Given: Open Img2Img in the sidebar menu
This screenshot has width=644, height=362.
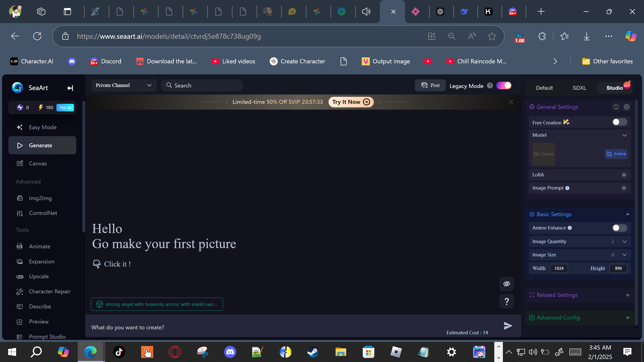Looking at the screenshot, I should pos(40,198).
